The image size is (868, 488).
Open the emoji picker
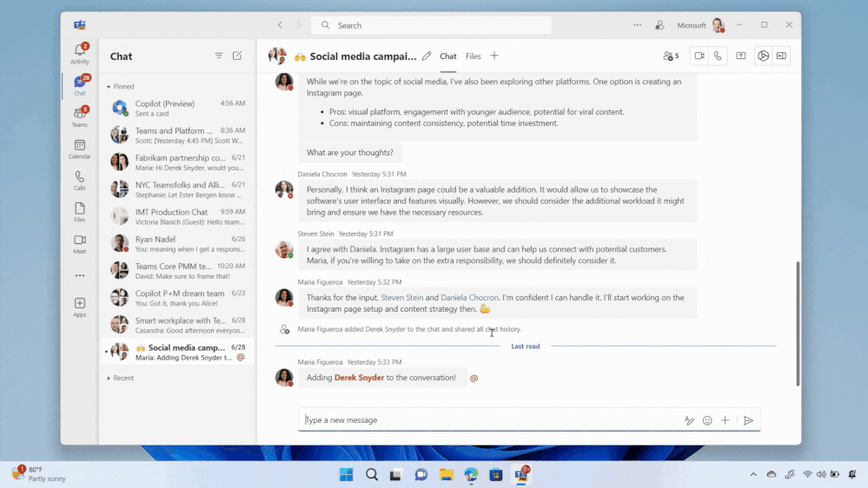click(x=707, y=420)
